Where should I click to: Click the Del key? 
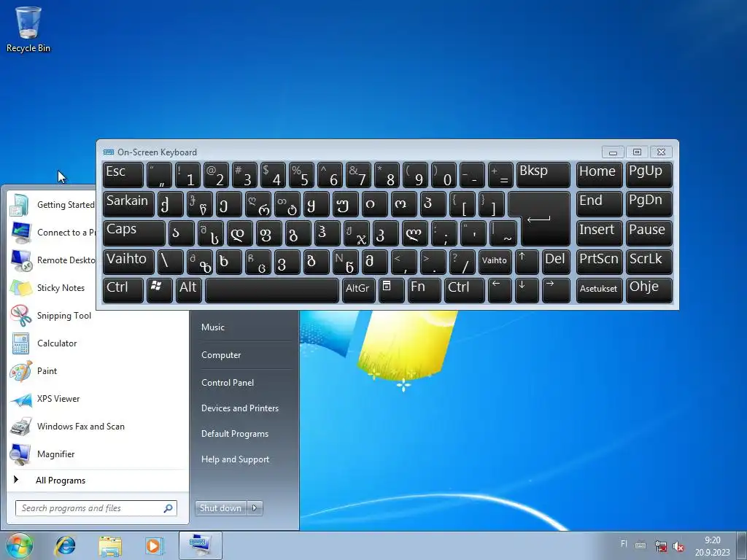tap(556, 262)
